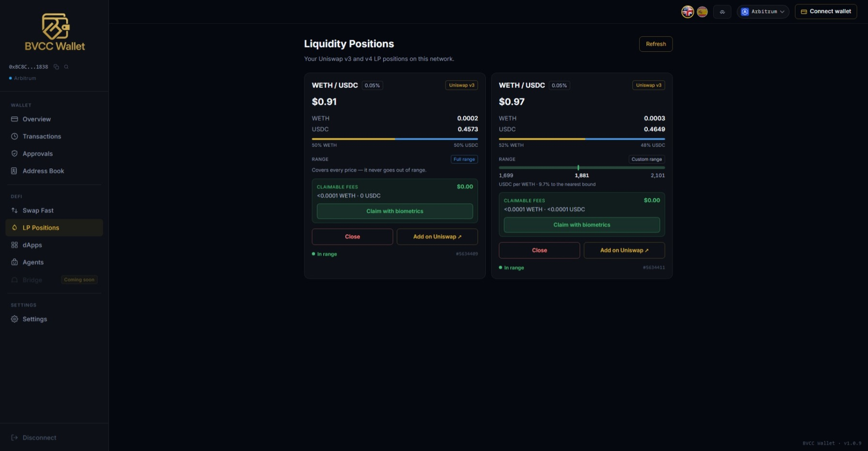
Task: Click position ID #5634411
Action: pos(654,268)
